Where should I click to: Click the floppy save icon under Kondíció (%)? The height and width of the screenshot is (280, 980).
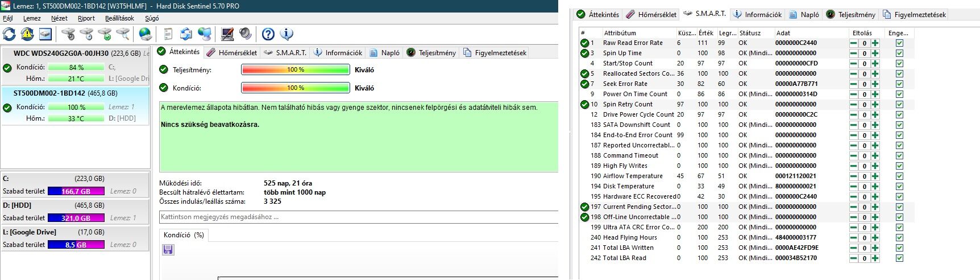[168, 249]
